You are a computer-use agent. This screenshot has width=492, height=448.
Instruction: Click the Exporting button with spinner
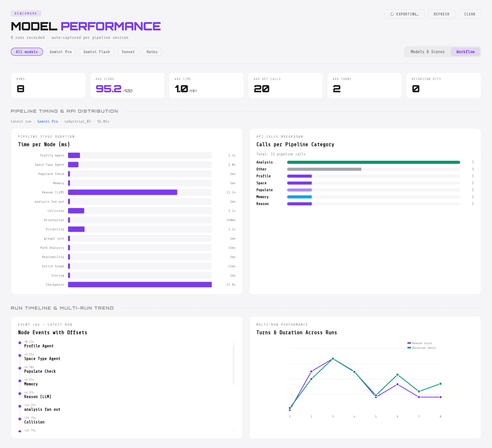click(404, 14)
